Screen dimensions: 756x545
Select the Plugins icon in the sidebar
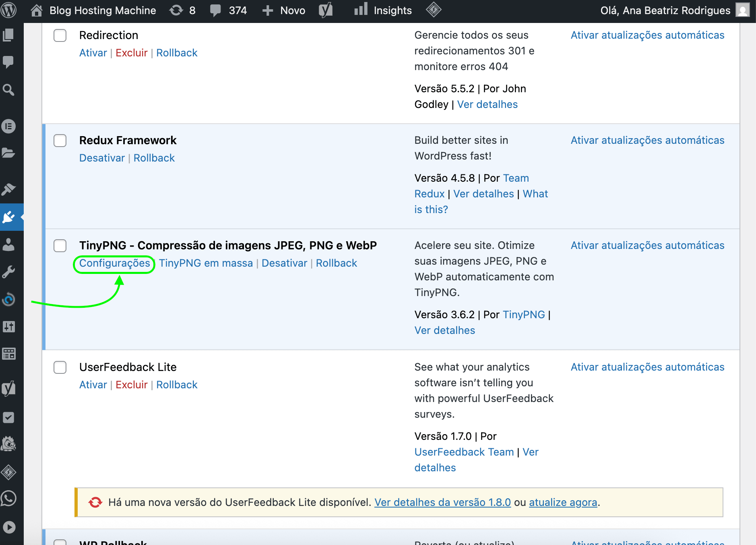[8, 217]
